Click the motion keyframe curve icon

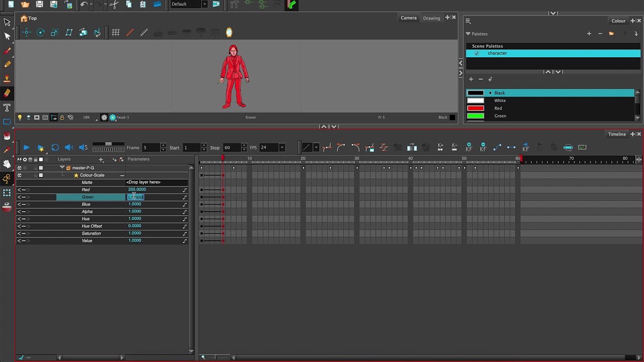tap(497, 147)
